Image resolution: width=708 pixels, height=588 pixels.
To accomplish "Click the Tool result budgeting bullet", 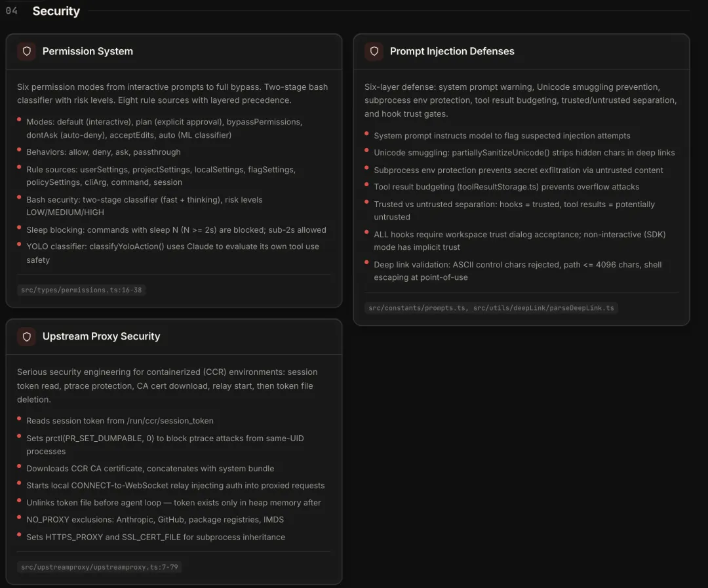I will click(506, 187).
